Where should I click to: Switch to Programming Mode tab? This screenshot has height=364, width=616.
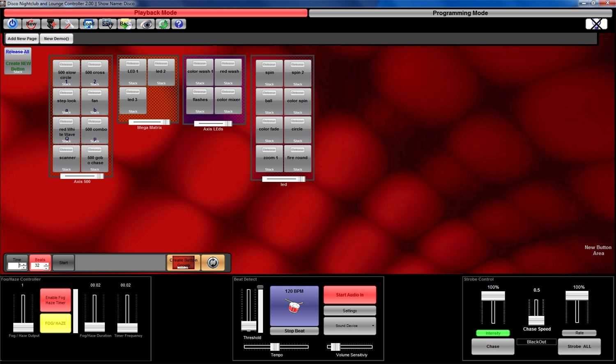(460, 13)
